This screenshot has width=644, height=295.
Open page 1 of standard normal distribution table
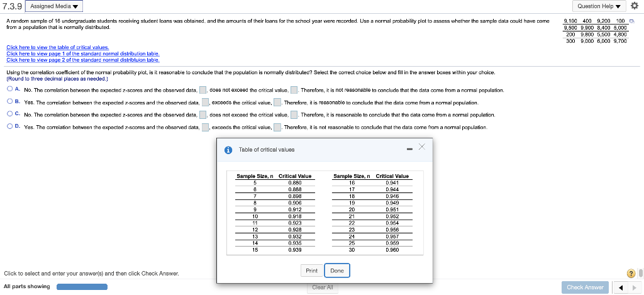click(x=83, y=54)
